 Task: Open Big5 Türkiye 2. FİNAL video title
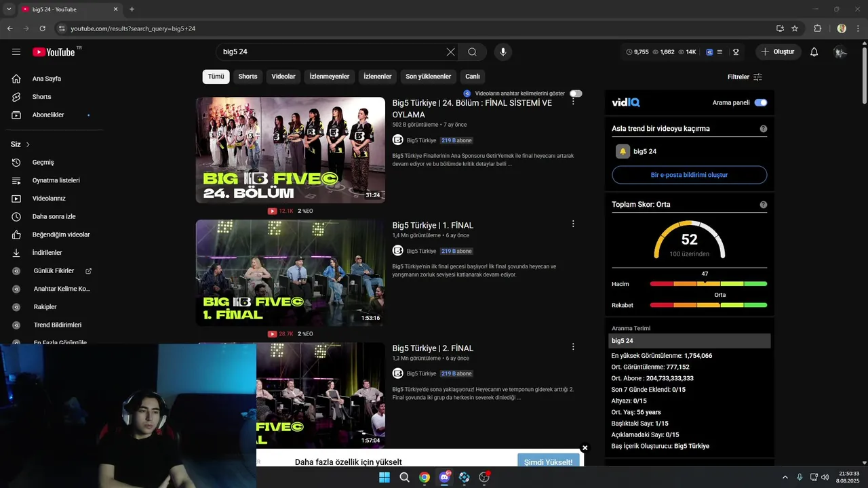point(433,348)
